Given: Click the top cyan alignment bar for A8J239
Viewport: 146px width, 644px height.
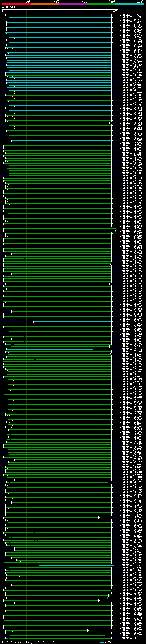Looking at the screenshot, I should click(59, 15).
